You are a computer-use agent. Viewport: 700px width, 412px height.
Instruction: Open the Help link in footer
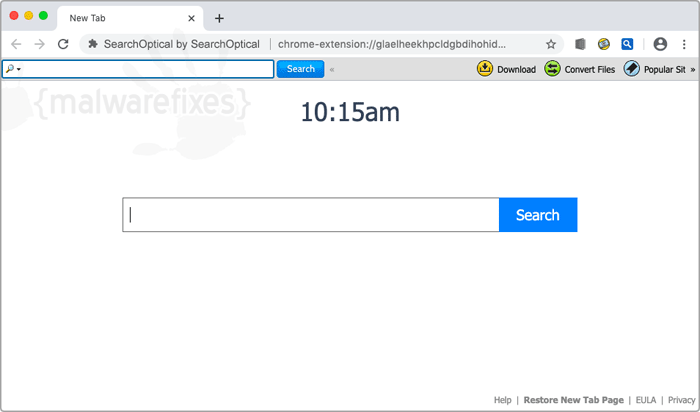[502, 400]
